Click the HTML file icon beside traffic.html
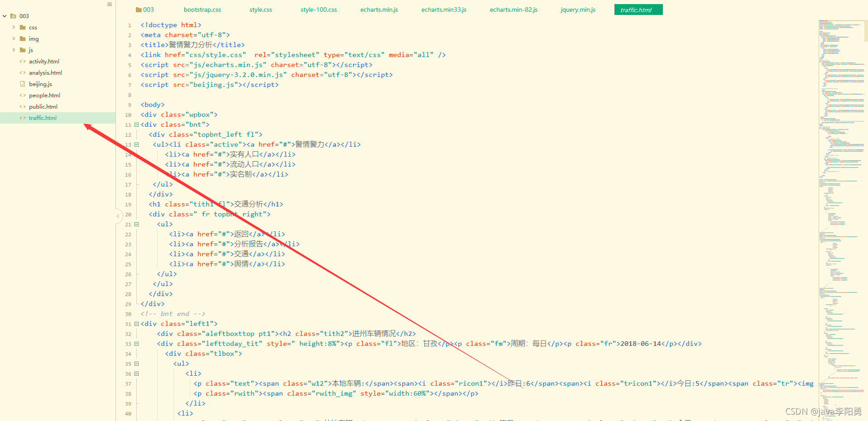 point(23,118)
